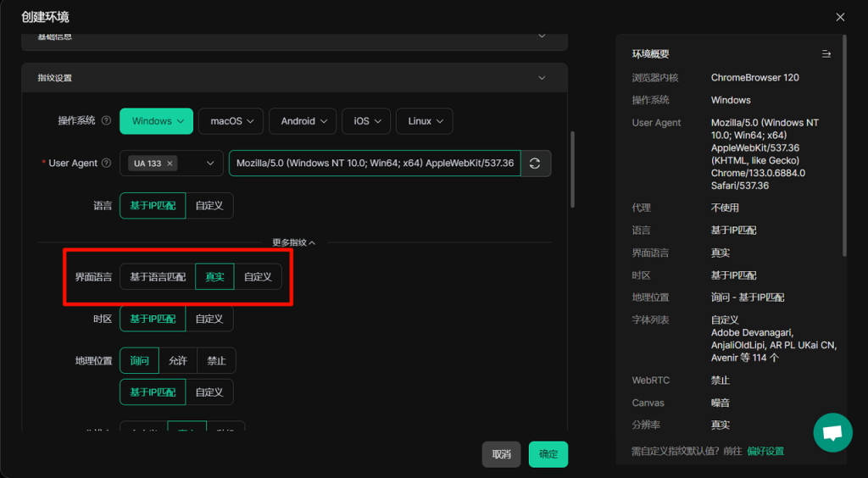868x478 pixels.
Task: Expand the User Agent version dropdown
Action: point(210,164)
